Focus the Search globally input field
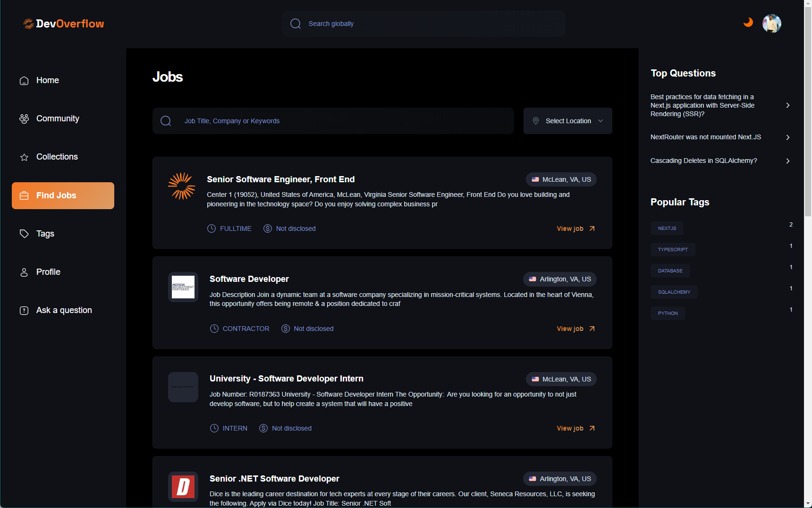This screenshot has height=508, width=812. 424,24
